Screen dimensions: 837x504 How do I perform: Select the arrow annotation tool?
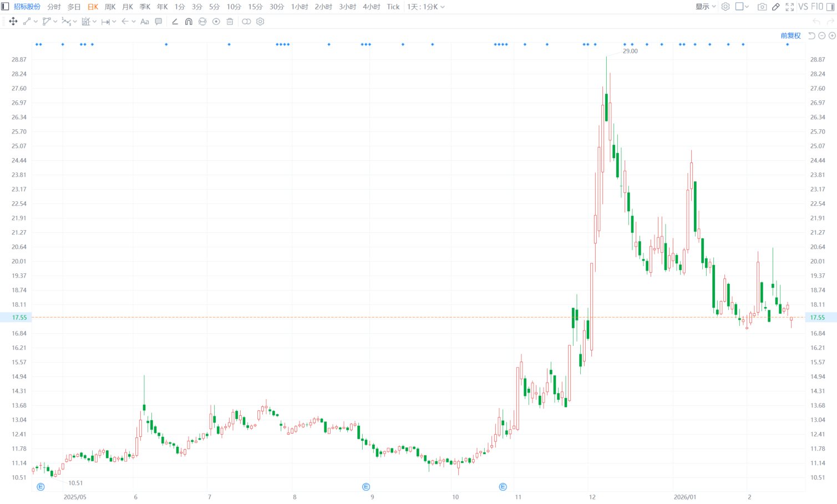pos(125,22)
